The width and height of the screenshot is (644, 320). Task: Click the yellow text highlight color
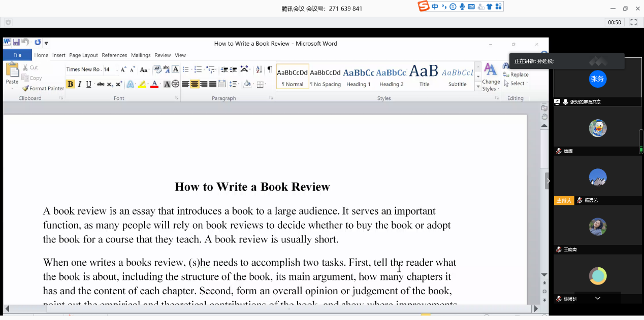[x=142, y=84]
